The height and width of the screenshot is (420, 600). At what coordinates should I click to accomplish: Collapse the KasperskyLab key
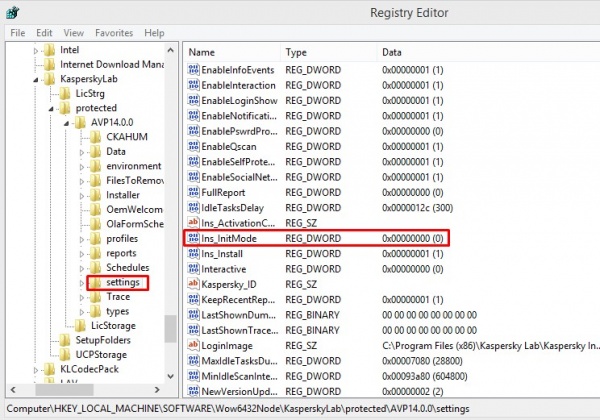click(36, 80)
